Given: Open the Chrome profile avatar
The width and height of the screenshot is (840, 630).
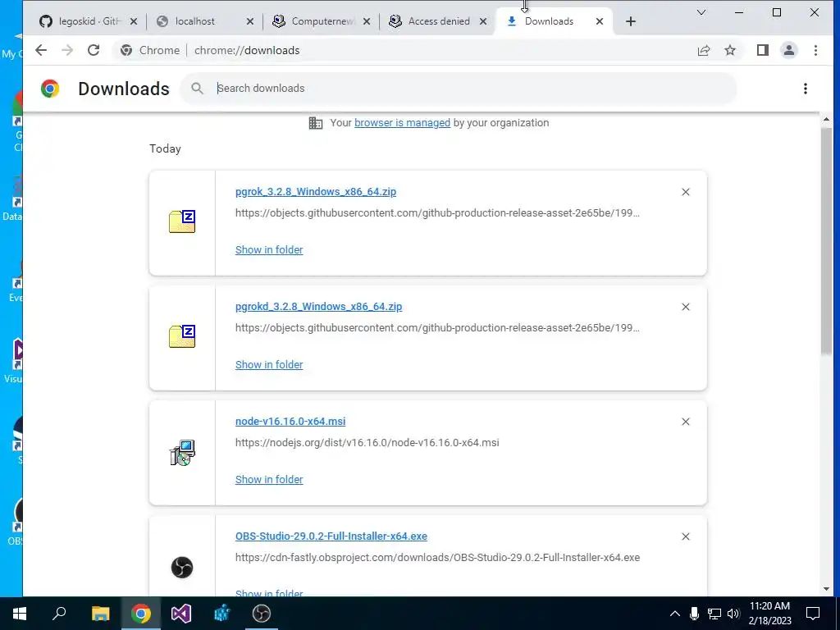Looking at the screenshot, I should pyautogui.click(x=788, y=50).
